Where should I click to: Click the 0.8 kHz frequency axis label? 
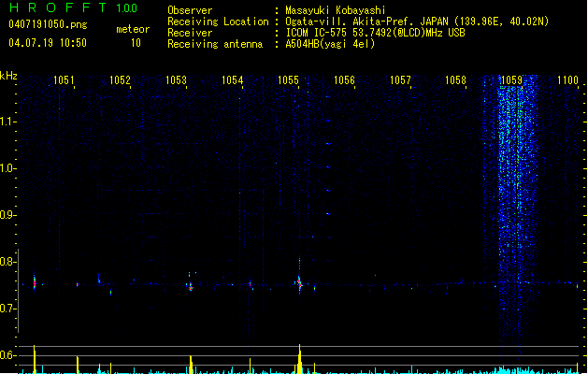click(7, 262)
